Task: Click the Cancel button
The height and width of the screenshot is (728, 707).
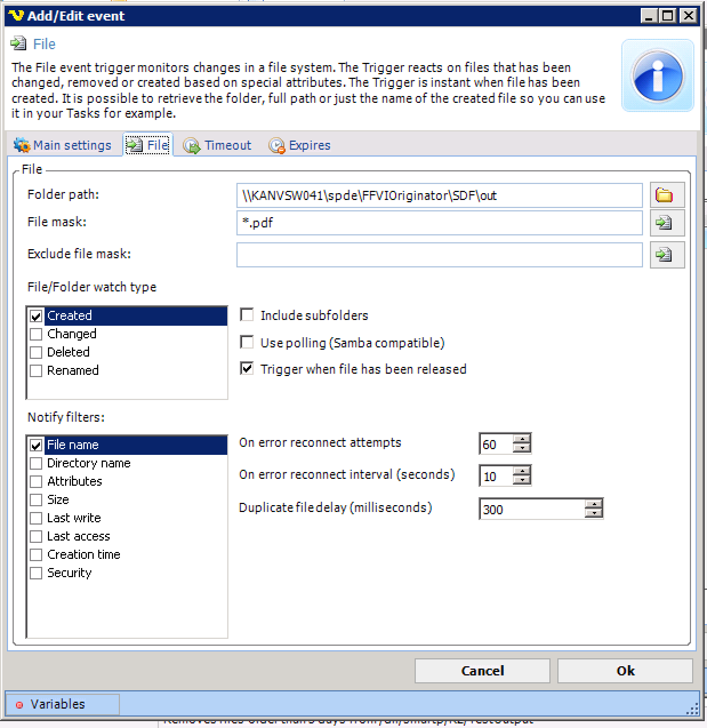Action: 482,671
